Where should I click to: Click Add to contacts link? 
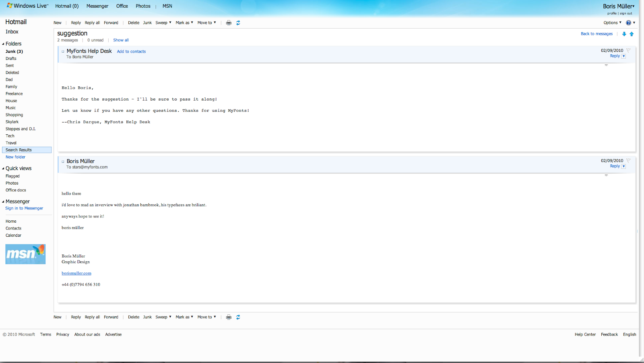(x=131, y=51)
